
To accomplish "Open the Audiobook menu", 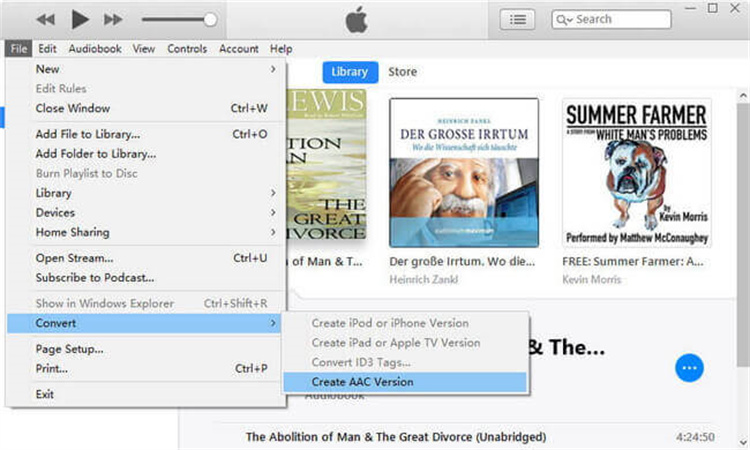I will (95, 49).
